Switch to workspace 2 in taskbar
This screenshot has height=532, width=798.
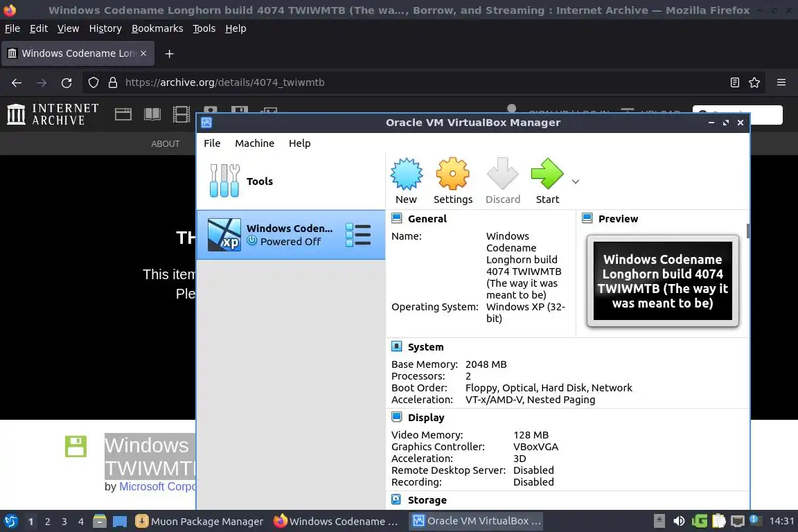[x=47, y=522]
